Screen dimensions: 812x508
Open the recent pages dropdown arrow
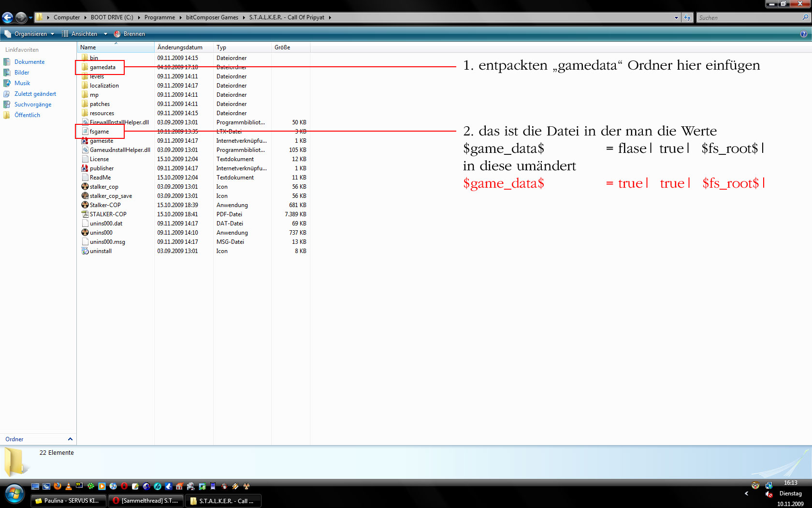30,18
